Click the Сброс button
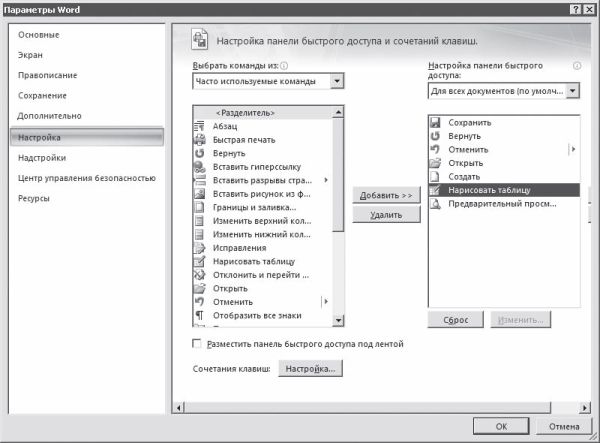This screenshot has height=443, width=600. coord(455,320)
